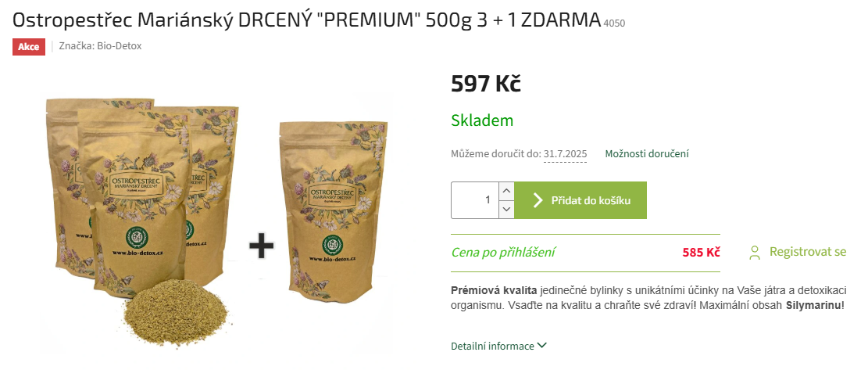This screenshot has width=868, height=370.
Task: Click the product code 4050
Action: point(614,23)
